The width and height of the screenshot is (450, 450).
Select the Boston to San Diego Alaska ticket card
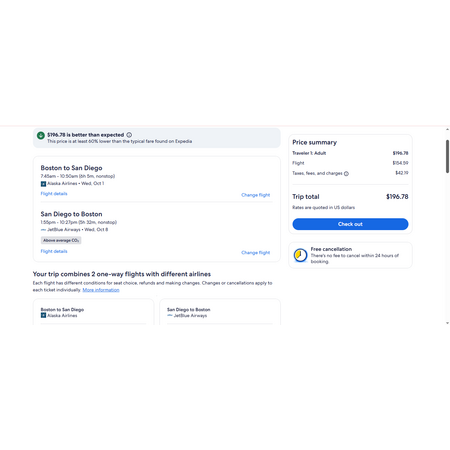(93, 312)
